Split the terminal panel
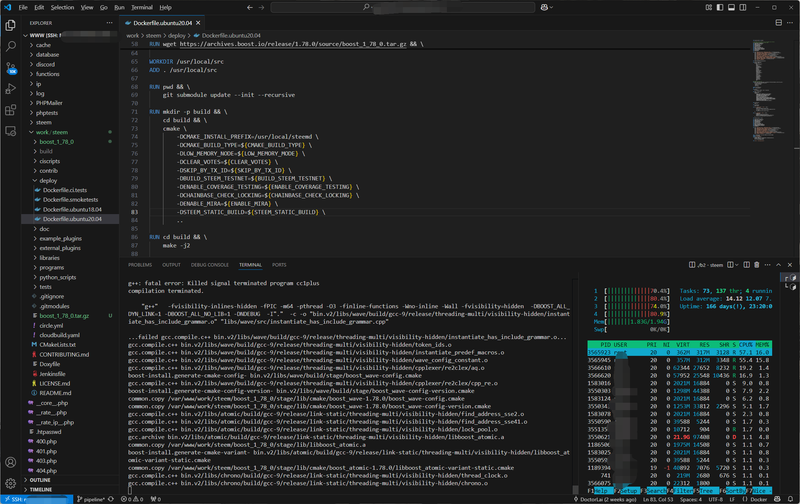 click(x=746, y=265)
